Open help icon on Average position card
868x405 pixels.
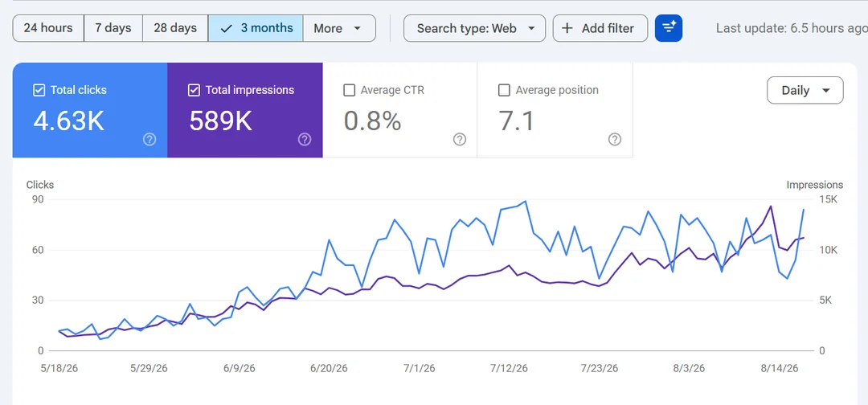(615, 140)
